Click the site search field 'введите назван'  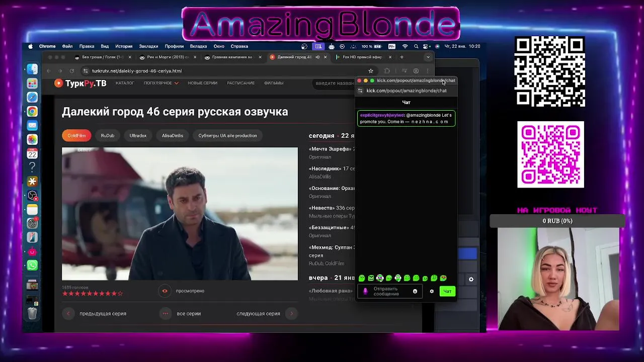coord(335,83)
